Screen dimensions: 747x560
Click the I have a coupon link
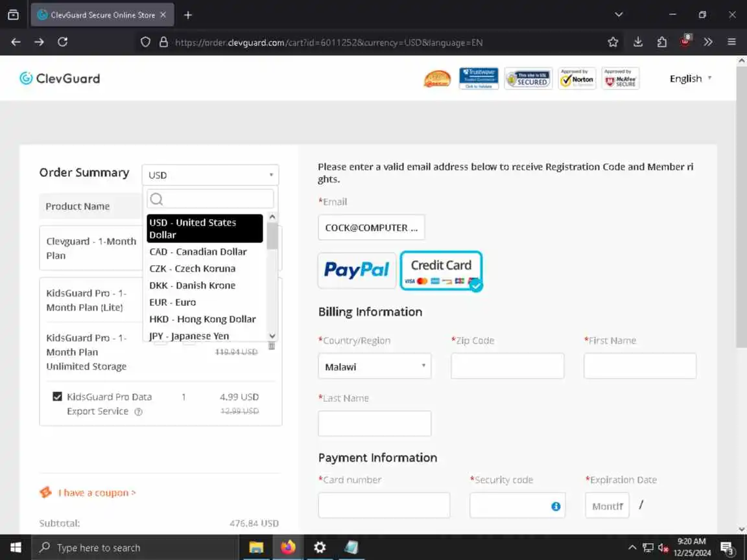(97, 493)
